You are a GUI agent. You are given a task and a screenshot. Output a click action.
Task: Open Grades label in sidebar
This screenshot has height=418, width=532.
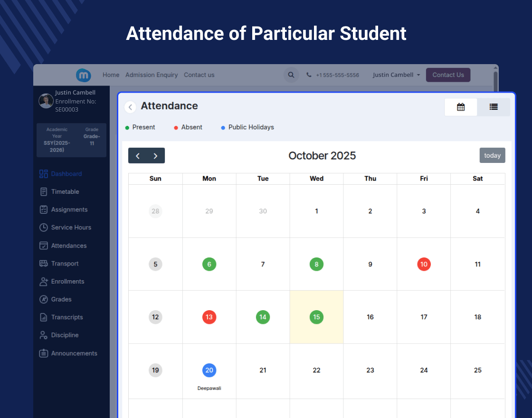(x=61, y=299)
